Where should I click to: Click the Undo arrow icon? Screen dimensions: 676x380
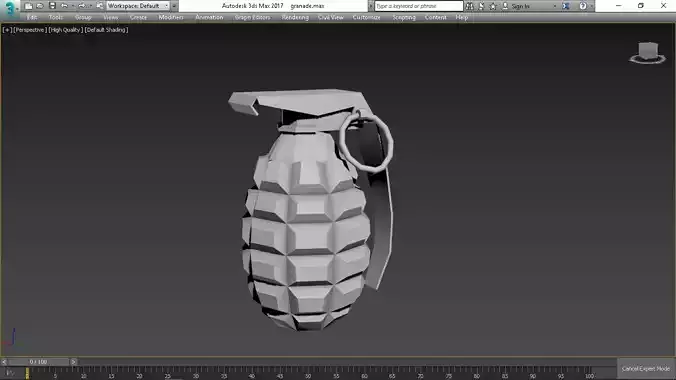tap(64, 6)
